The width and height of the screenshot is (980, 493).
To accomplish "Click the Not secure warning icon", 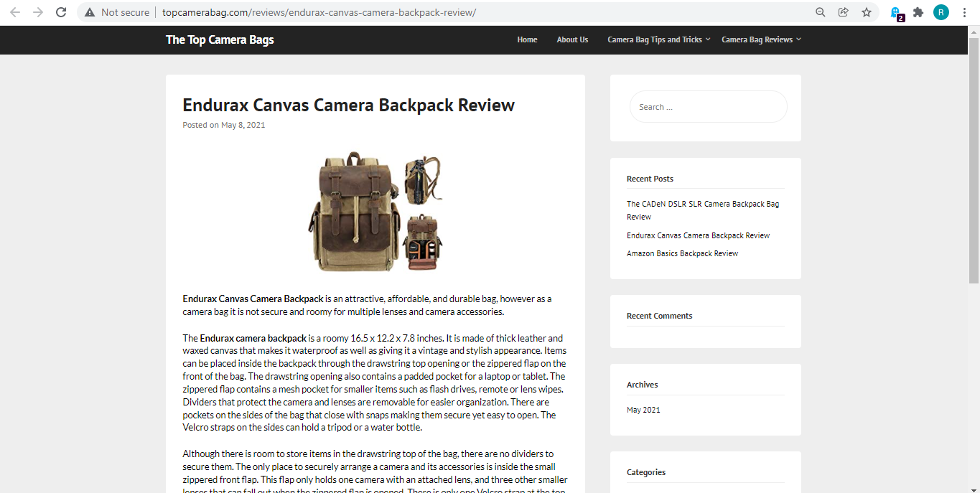I will [90, 12].
